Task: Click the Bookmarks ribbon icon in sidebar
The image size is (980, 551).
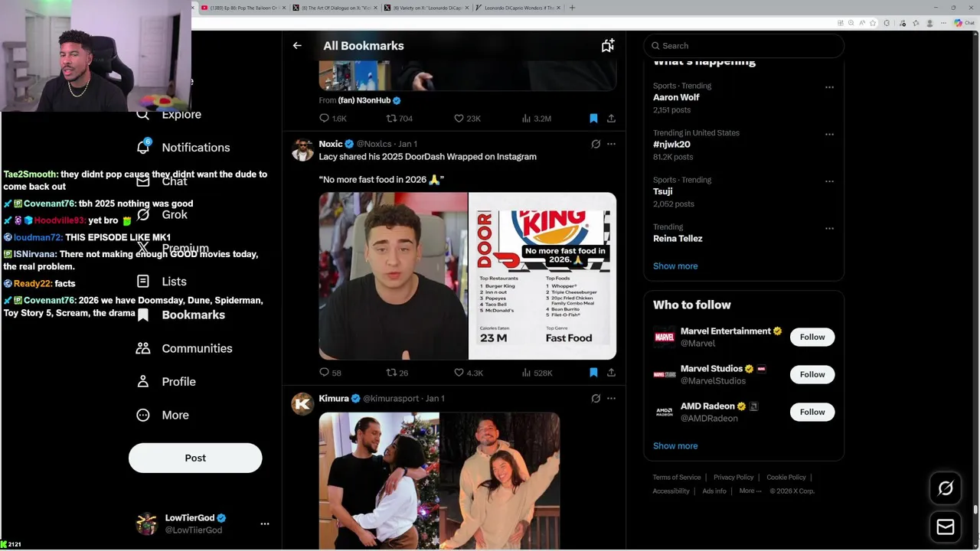Action: click(143, 315)
